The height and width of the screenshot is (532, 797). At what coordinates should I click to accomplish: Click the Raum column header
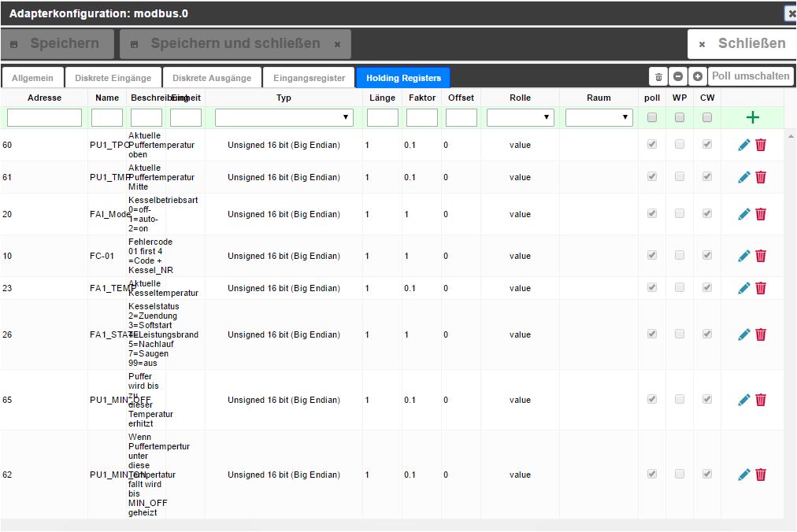599,98
